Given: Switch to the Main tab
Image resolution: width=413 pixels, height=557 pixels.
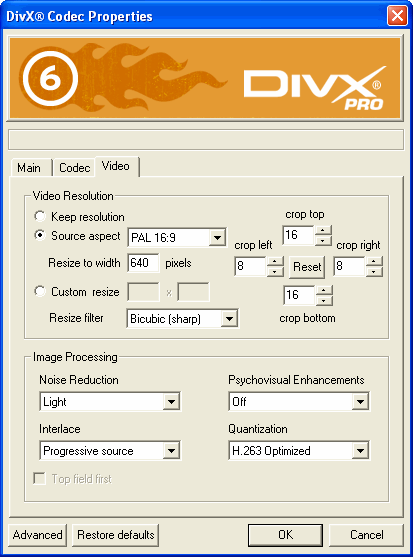Looking at the screenshot, I should (x=31, y=167).
